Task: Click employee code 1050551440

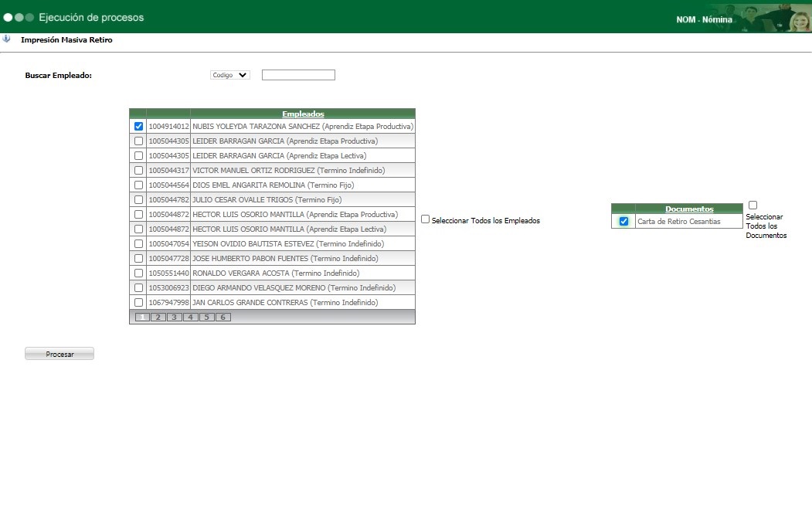Action: (169, 273)
